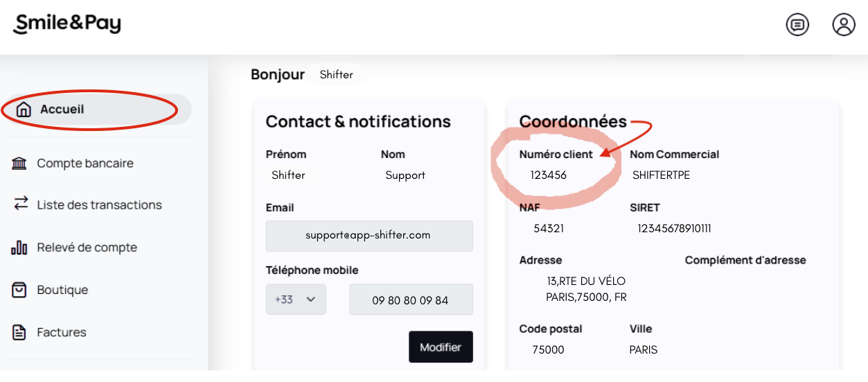This screenshot has height=382, width=868.
Task: Select the Relevé de compte entry
Action: (87, 248)
